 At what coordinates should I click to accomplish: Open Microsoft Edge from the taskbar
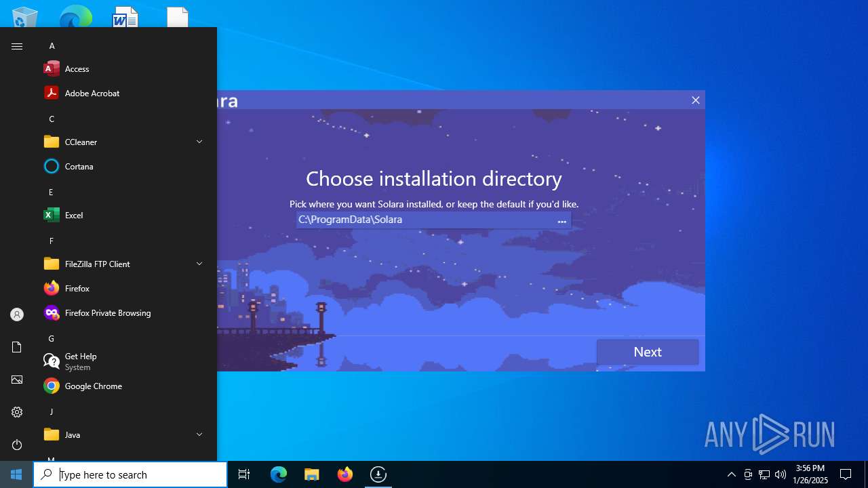(x=279, y=474)
